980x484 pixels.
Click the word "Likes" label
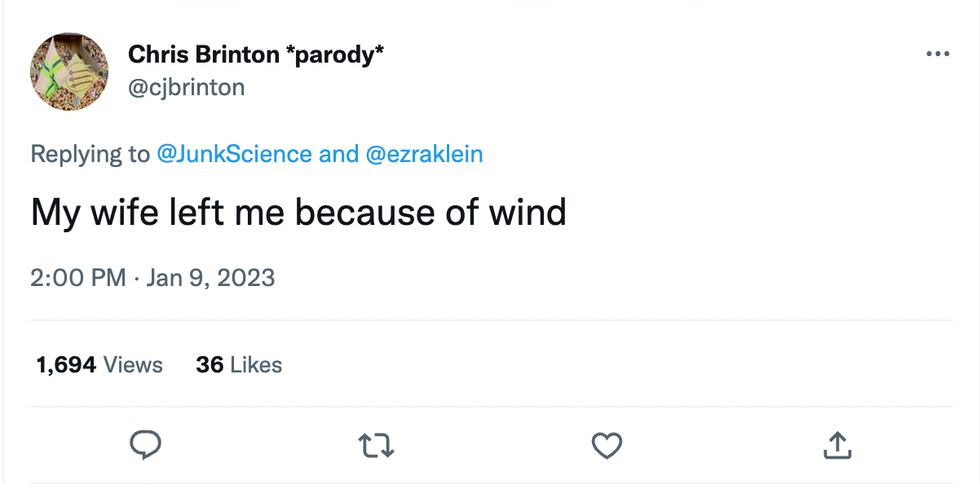(256, 365)
